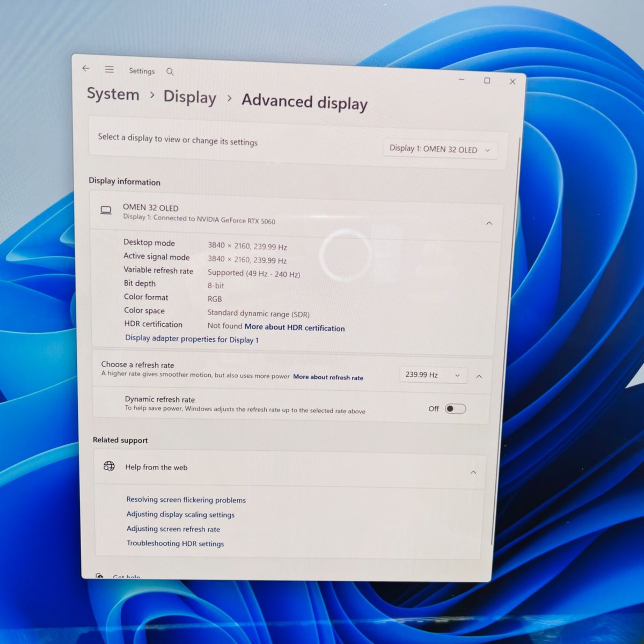Minimize the Settings window
Viewport: 644px width, 644px height.
(x=462, y=79)
